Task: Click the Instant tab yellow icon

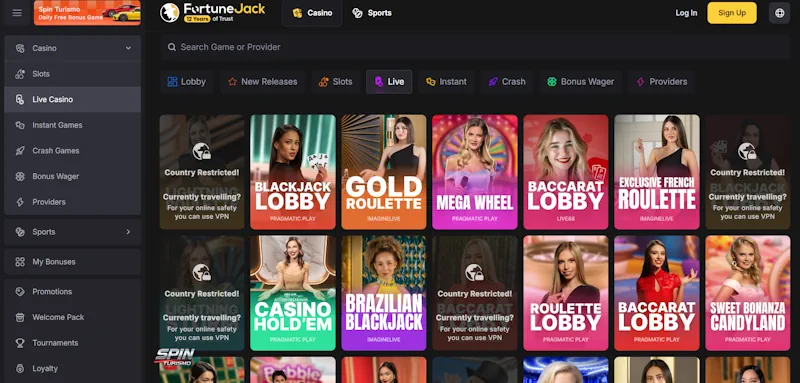Action: 431,82
